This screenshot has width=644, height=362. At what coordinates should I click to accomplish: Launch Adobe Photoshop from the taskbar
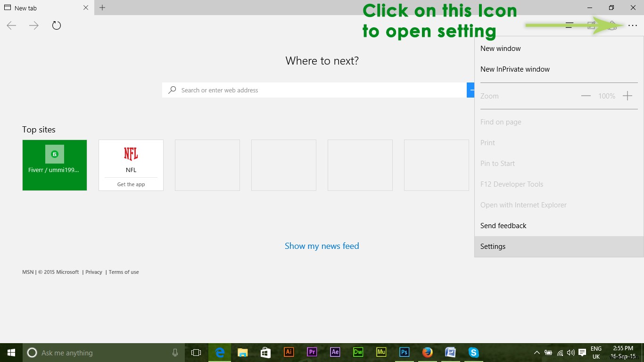404,352
